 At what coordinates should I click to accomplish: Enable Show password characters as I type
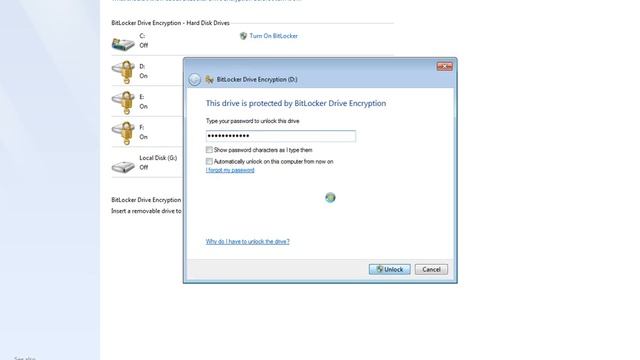tap(209, 150)
